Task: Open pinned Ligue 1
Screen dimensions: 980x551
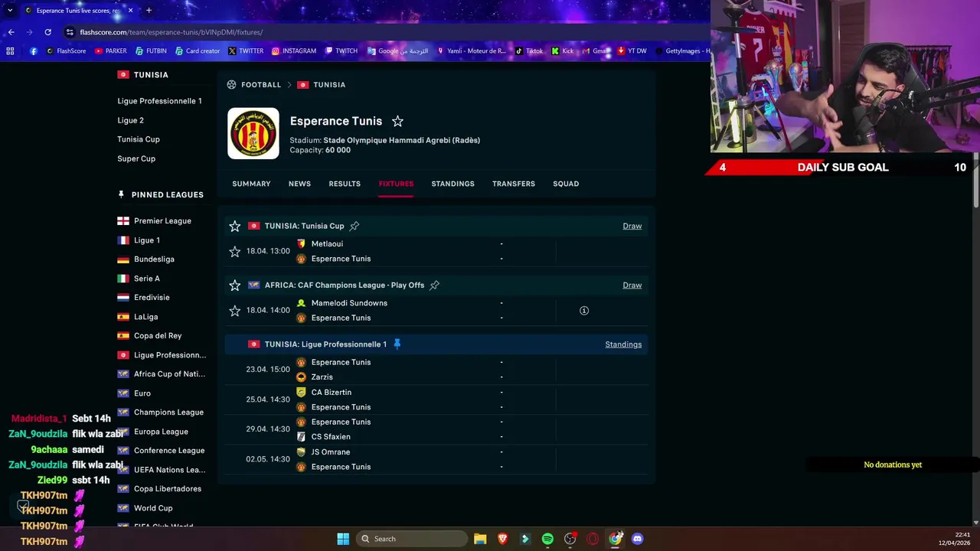Action: (x=147, y=240)
